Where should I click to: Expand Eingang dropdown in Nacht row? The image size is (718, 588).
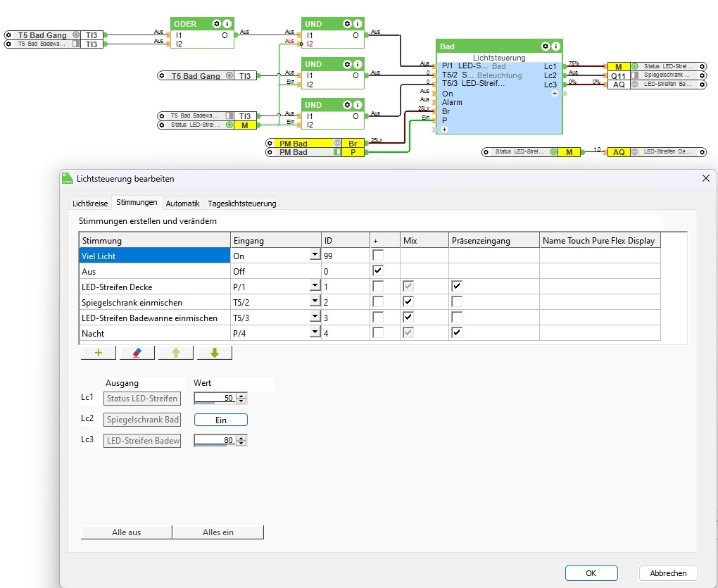tap(315, 333)
